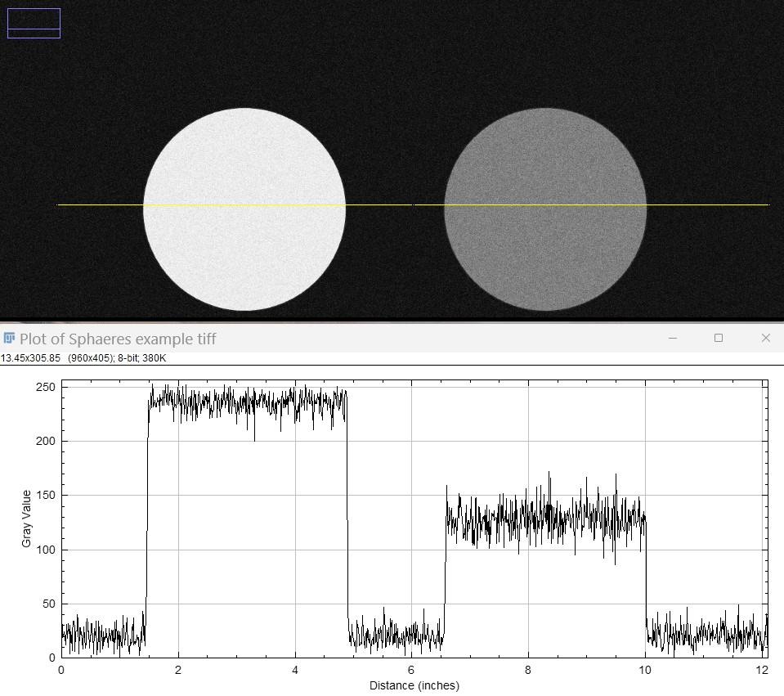Click the y-axis tick label 150
This screenshot has height=696, width=784.
[46, 495]
